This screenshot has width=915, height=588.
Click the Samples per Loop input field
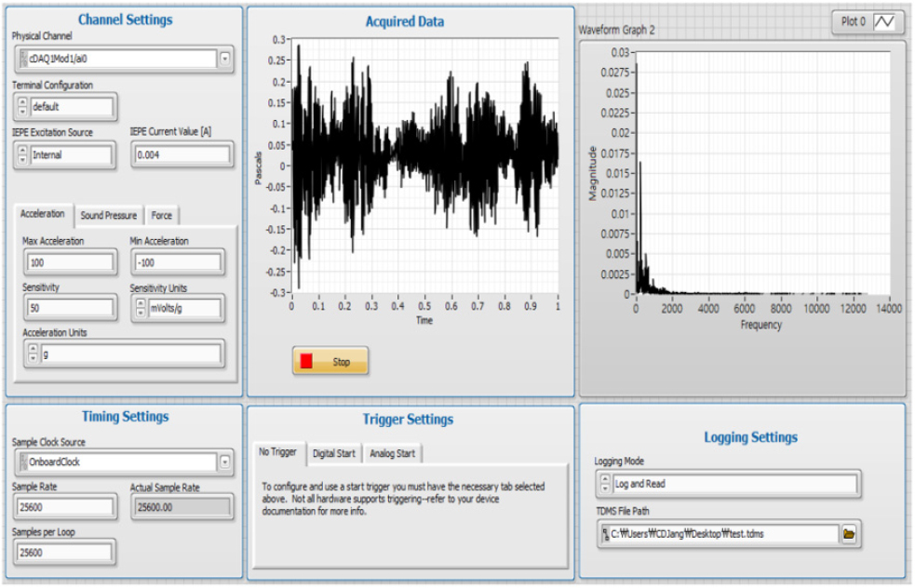(65, 553)
